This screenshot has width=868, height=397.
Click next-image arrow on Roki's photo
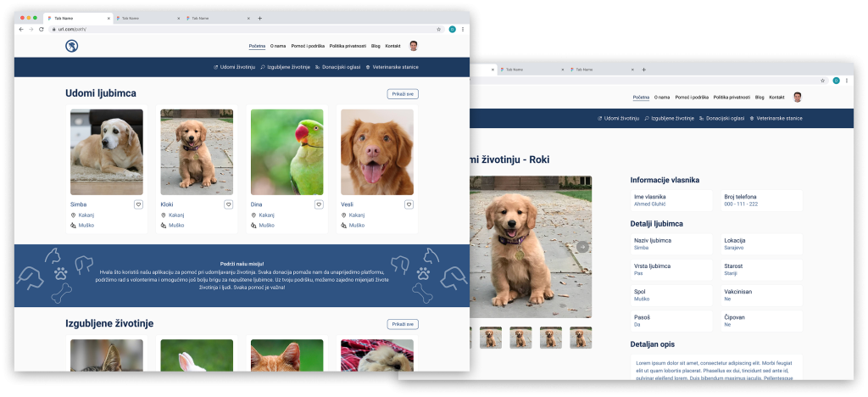click(x=583, y=247)
